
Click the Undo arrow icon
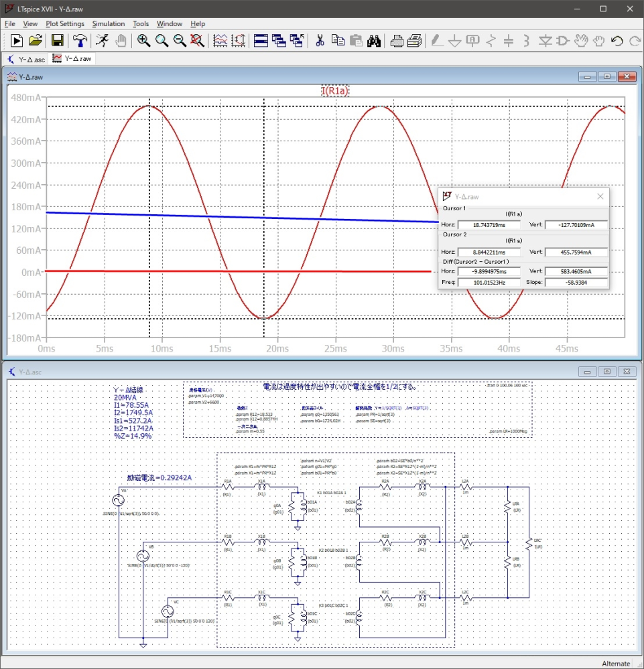[617, 41]
